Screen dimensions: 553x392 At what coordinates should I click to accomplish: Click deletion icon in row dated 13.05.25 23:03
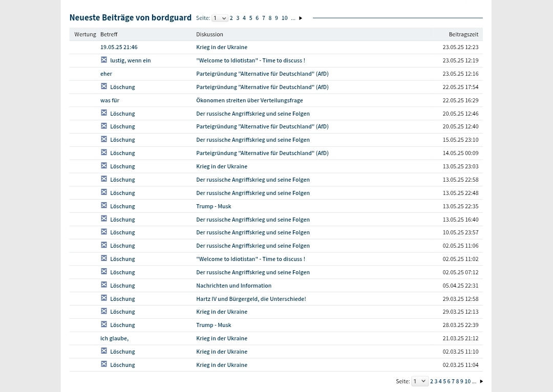(x=103, y=166)
